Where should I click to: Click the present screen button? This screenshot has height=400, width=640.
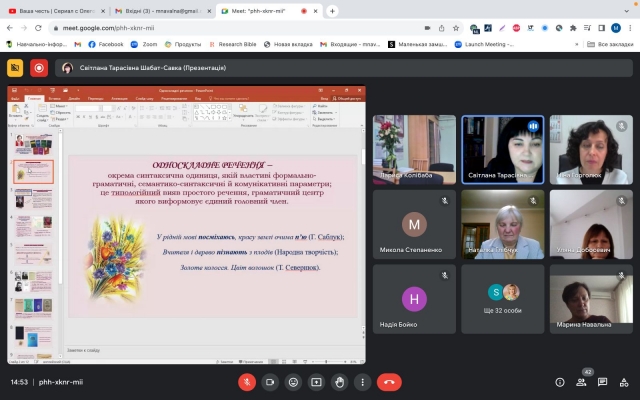(316, 382)
